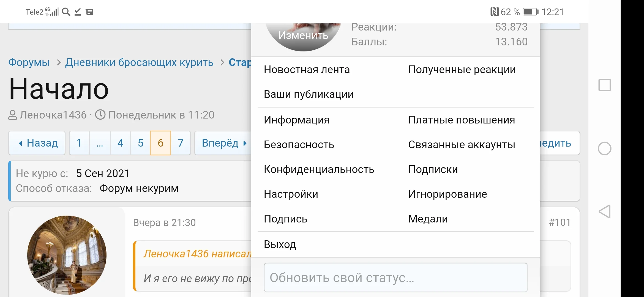This screenshot has height=297, width=644.
Task: Click the clock icon beside Понедельник в 11:20
Action: [100, 115]
